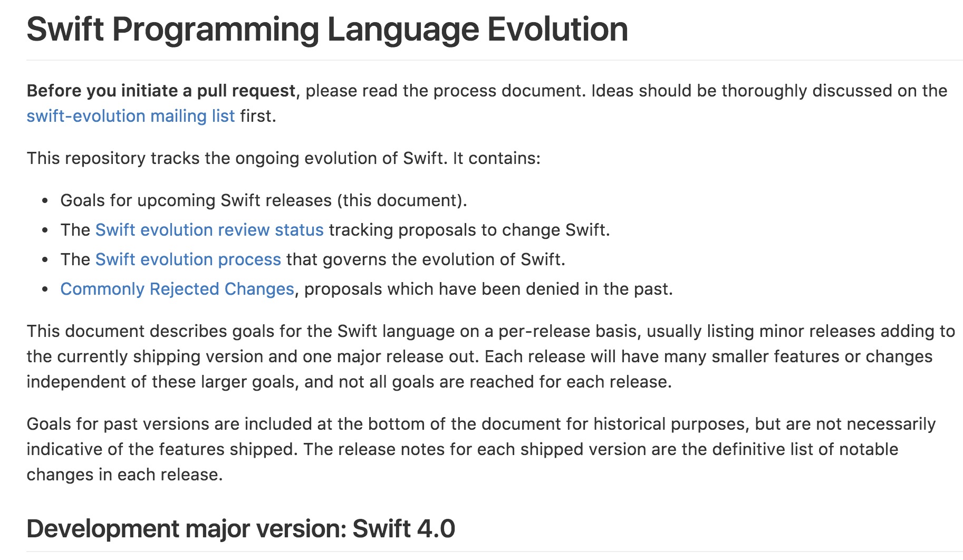Click the text "tracking proposals to change Swift"
963x560 pixels.
coord(468,230)
